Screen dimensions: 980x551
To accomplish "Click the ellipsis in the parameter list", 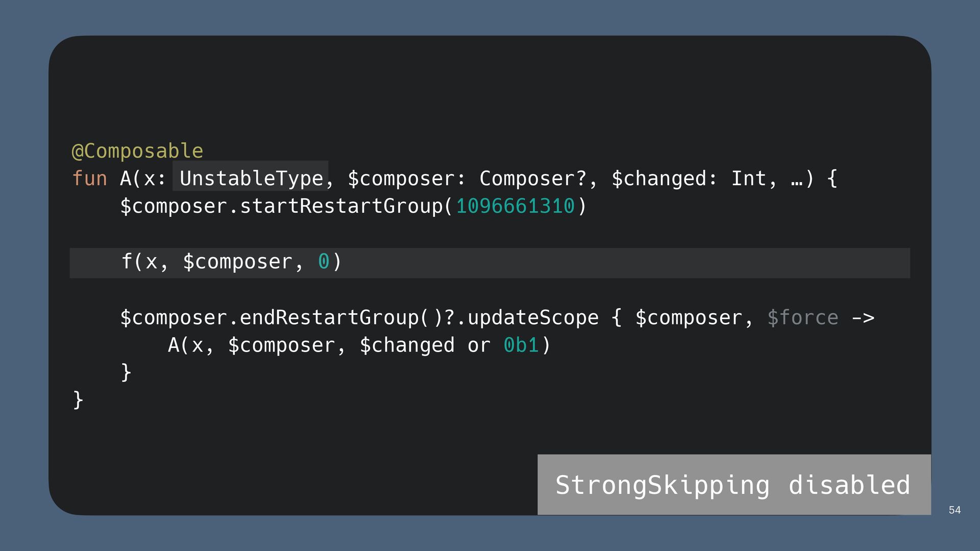I will click(x=796, y=180).
